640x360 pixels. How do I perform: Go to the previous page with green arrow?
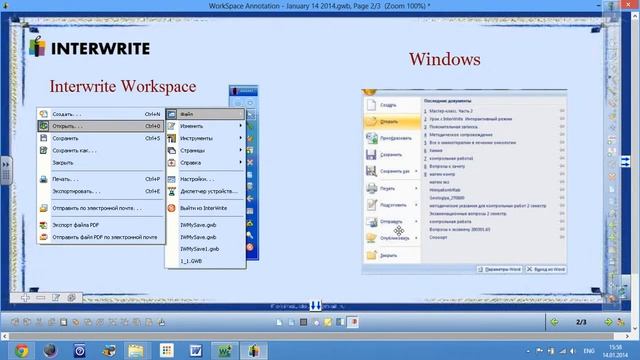click(x=554, y=322)
